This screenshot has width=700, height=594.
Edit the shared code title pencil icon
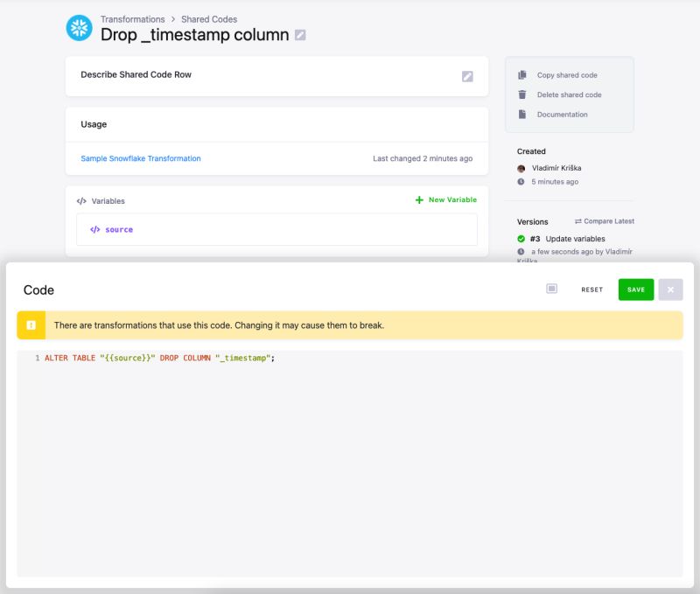300,35
